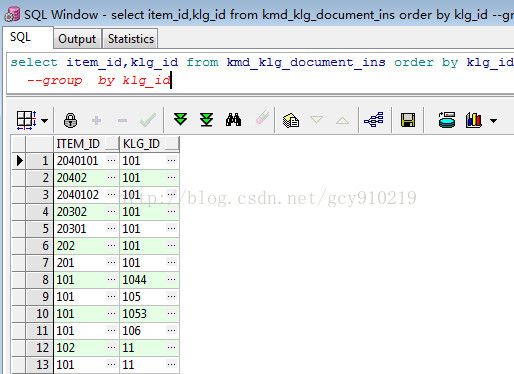Open query by example binoculars icon
The height and width of the screenshot is (374, 514).
point(233,120)
